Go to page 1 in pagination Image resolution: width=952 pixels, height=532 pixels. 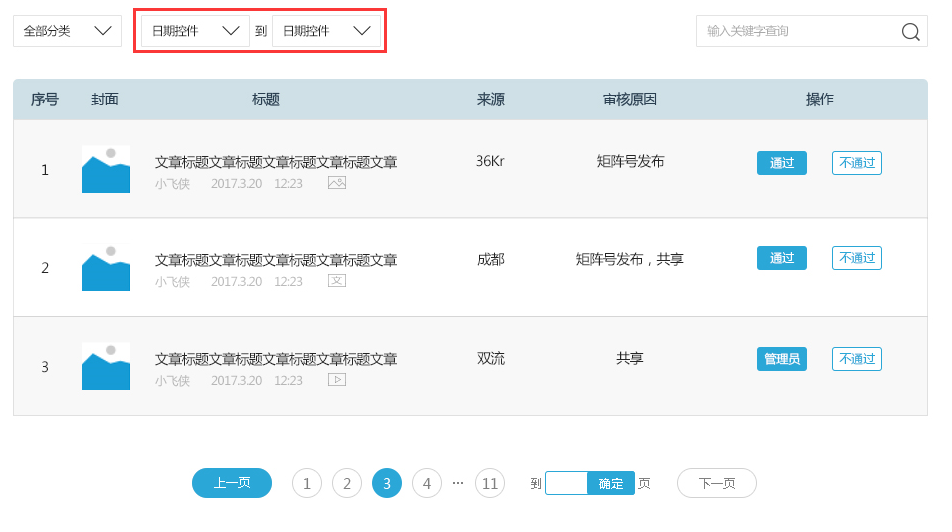307,484
